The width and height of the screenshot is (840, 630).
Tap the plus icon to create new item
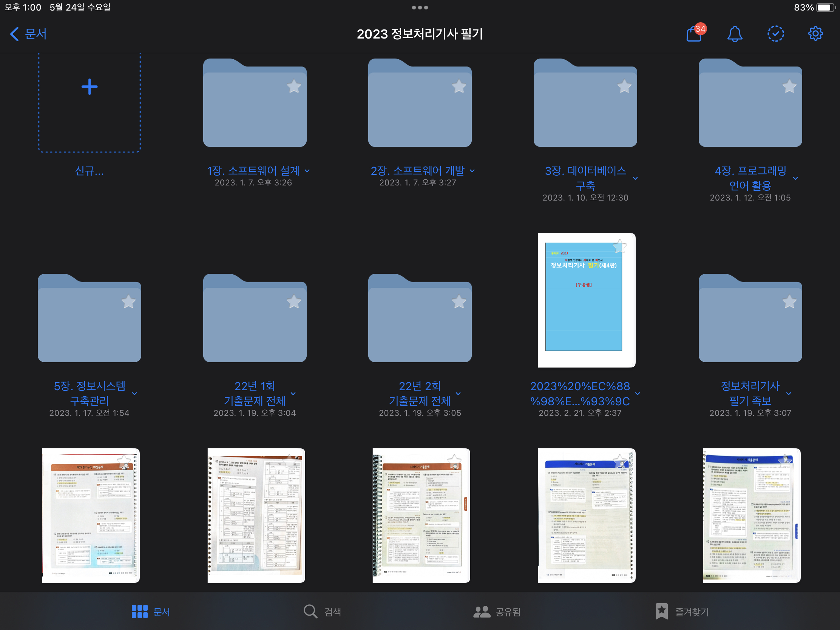pos(90,87)
